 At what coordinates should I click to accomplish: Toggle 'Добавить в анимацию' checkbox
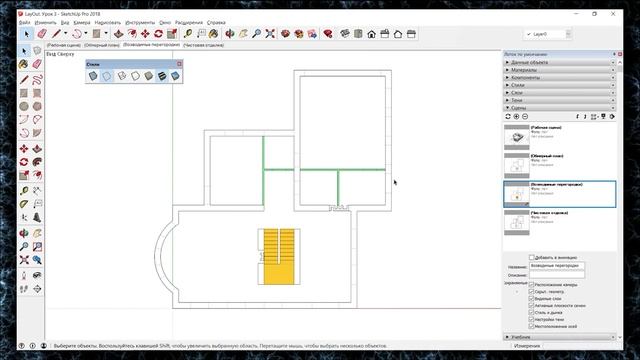(531, 258)
